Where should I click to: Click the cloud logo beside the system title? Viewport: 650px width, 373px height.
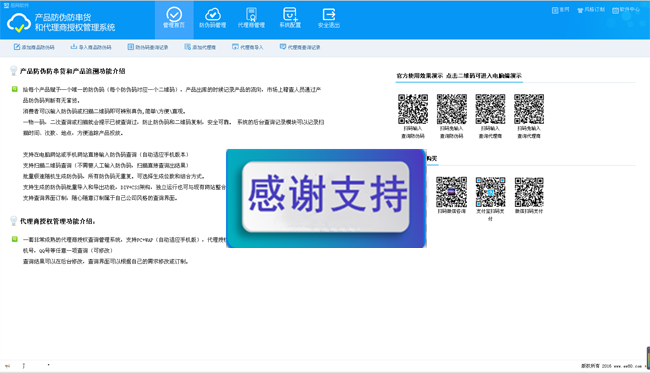19,22
